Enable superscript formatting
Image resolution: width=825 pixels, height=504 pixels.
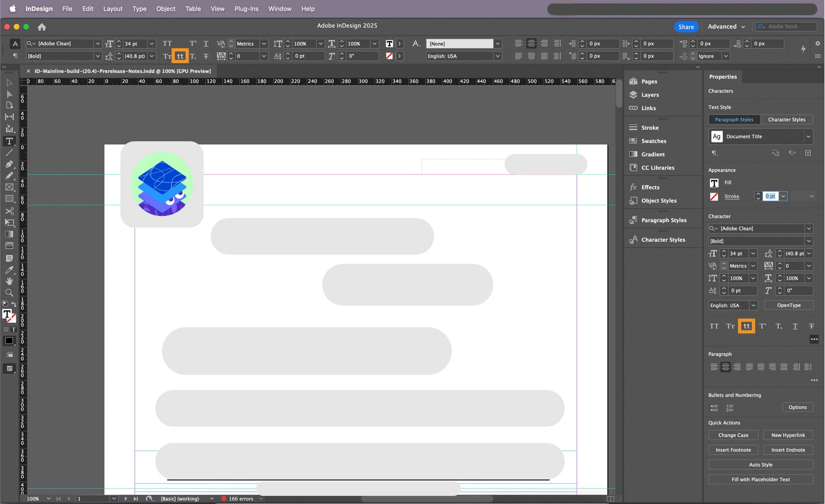tap(763, 326)
